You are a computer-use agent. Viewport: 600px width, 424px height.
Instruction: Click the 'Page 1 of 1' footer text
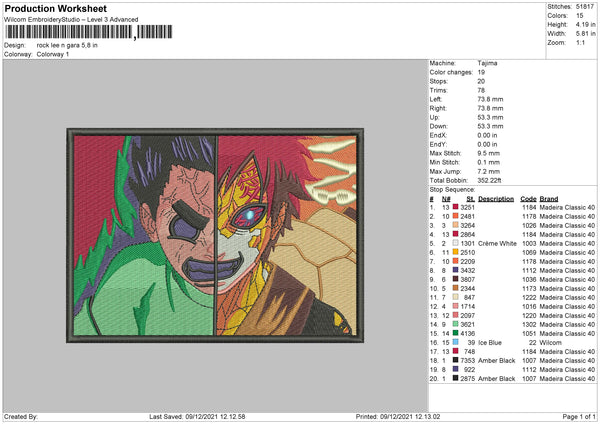click(x=579, y=416)
